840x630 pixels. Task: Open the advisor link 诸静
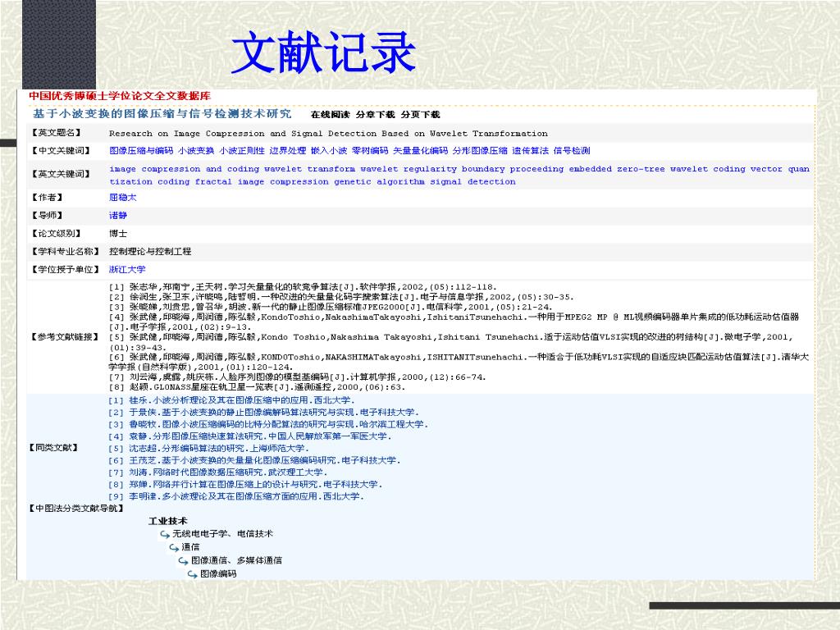(x=118, y=216)
